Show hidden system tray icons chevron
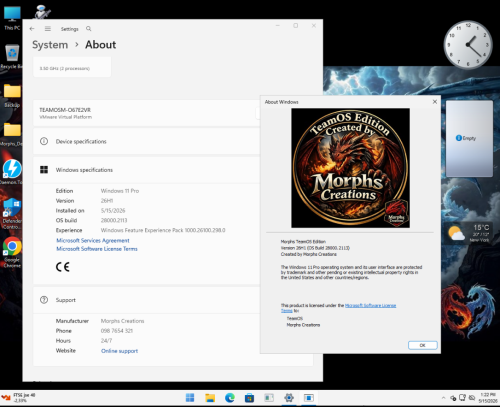This screenshot has height=407, width=500. [x=443, y=398]
